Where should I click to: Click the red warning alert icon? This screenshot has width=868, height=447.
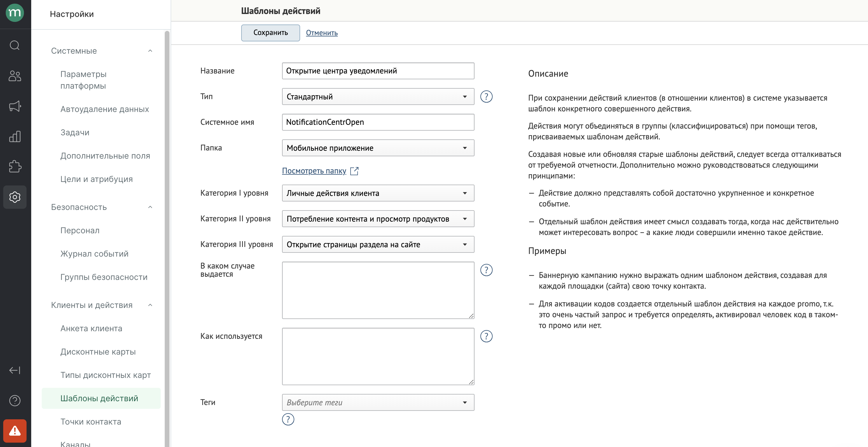click(15, 431)
